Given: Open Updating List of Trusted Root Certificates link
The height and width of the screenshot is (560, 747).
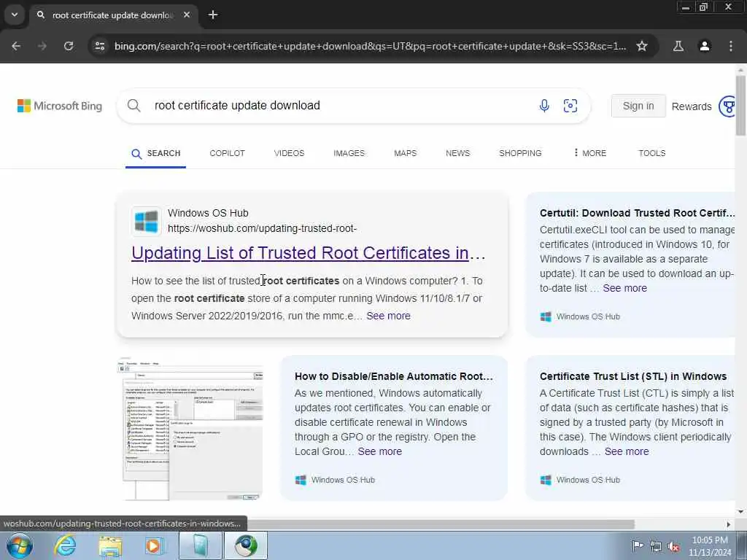Looking at the screenshot, I should click(309, 253).
